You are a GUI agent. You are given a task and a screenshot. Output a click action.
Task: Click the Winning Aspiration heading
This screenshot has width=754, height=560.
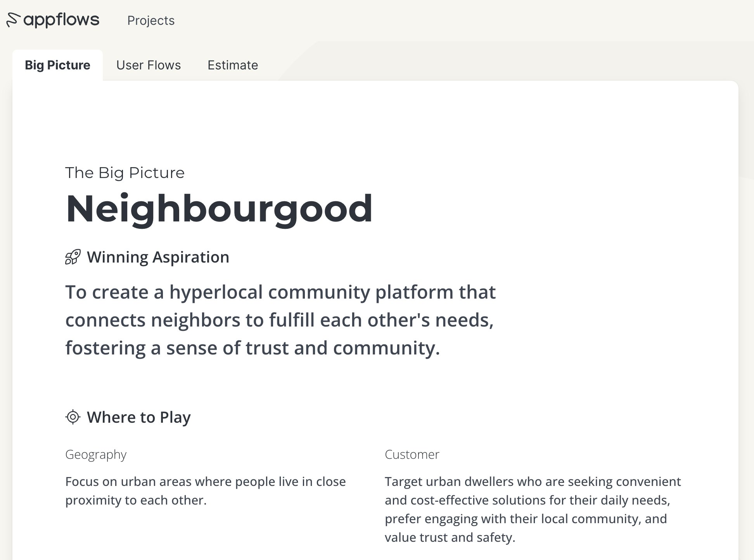click(x=158, y=257)
